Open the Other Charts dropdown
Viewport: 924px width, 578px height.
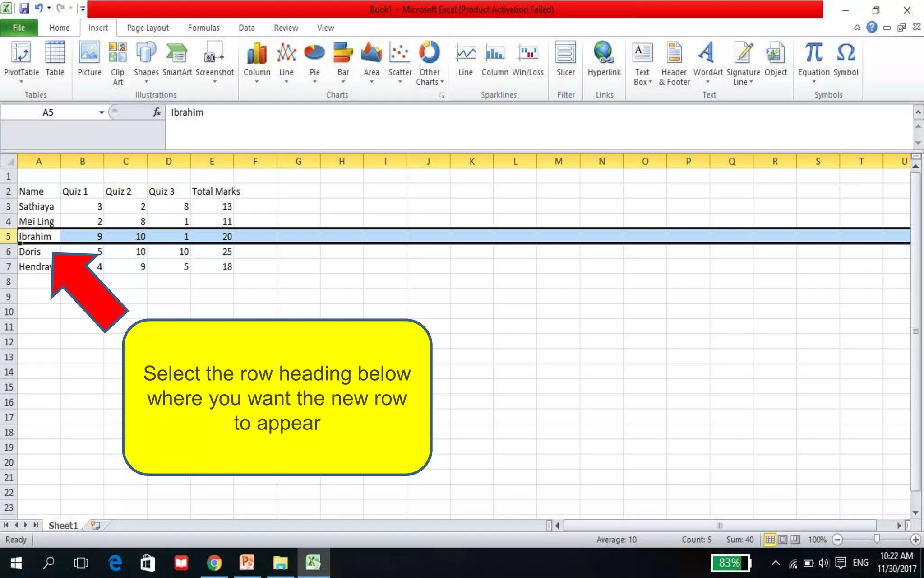click(430, 63)
